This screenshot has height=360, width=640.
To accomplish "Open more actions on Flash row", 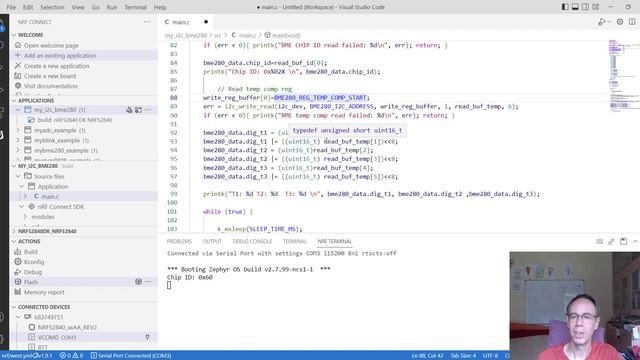I will (148, 282).
